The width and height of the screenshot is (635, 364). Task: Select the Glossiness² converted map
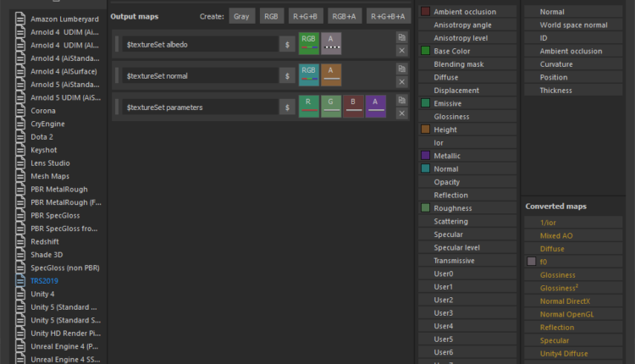coord(573,288)
